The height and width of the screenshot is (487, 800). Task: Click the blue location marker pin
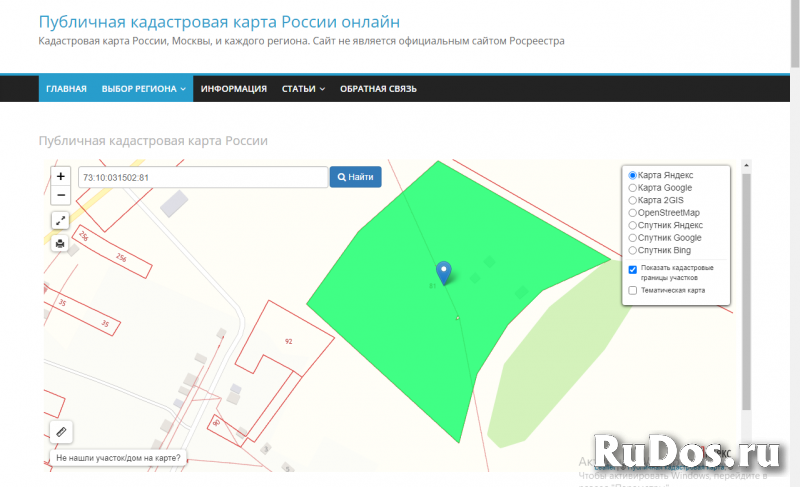click(x=444, y=273)
